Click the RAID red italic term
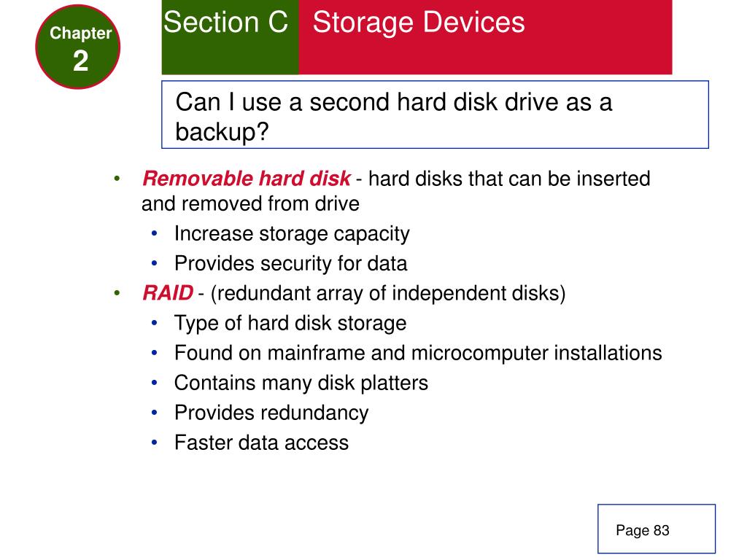 pyautogui.click(x=168, y=293)
